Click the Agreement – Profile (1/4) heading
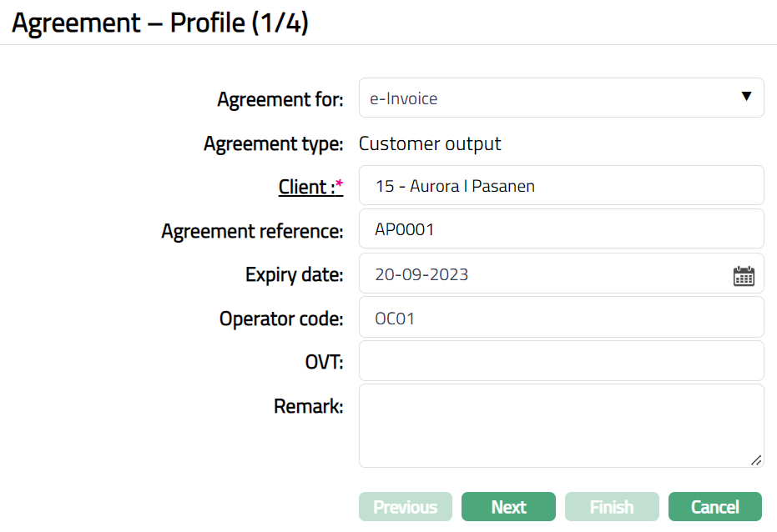 160,23
